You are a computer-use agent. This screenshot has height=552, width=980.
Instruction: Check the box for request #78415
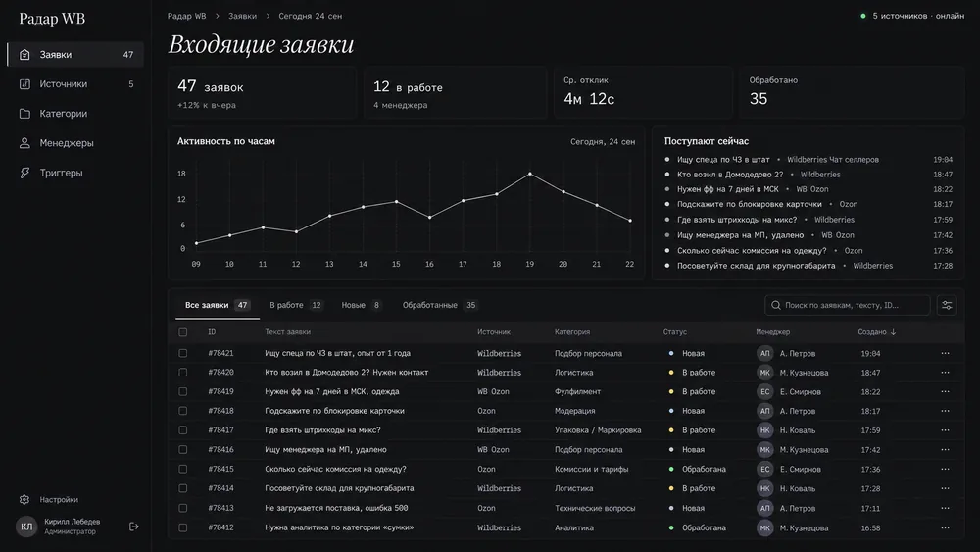tap(182, 469)
